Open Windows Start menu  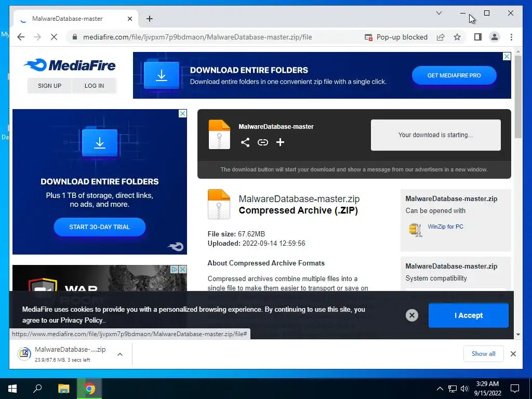(x=12, y=389)
